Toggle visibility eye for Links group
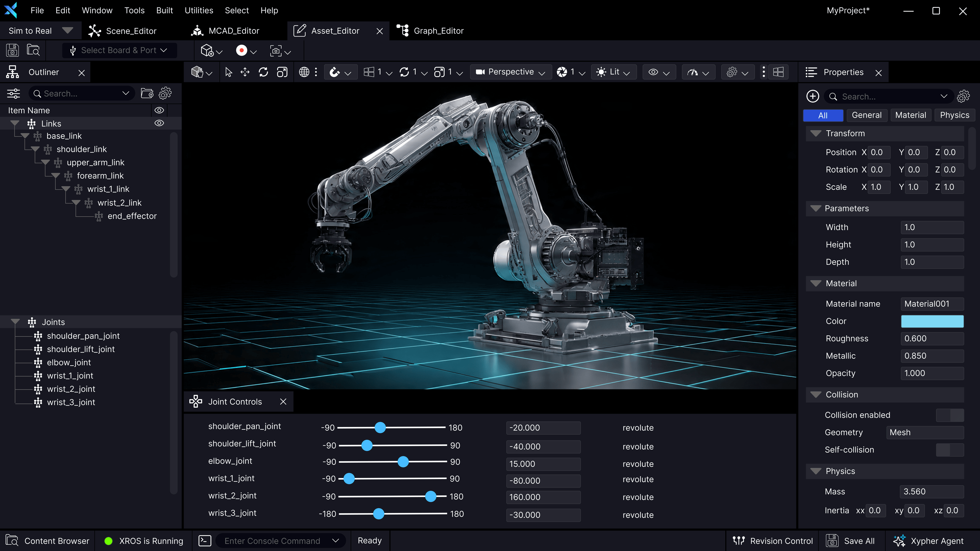Viewport: 980px width, 551px height. point(159,123)
